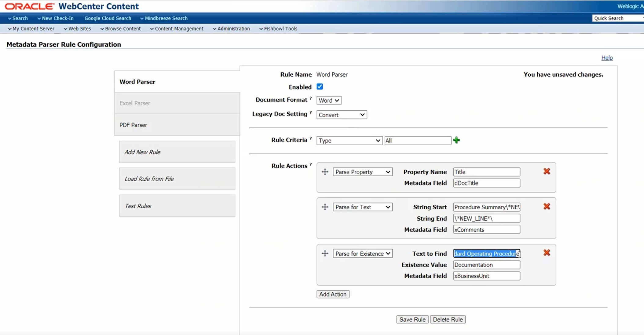This screenshot has width=644, height=335.
Task: Click the Metadata Field containing dDocTitle
Action: [x=486, y=183]
